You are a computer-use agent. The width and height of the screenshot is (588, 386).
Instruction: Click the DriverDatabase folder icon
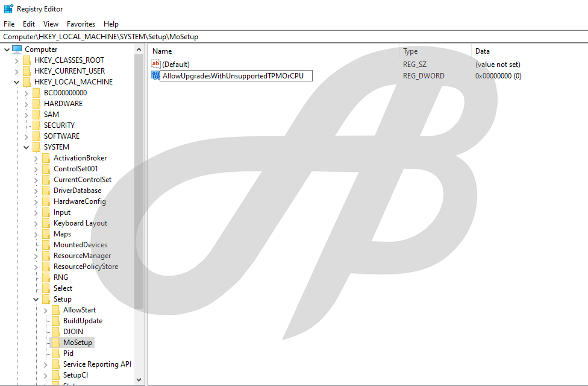[x=46, y=191]
